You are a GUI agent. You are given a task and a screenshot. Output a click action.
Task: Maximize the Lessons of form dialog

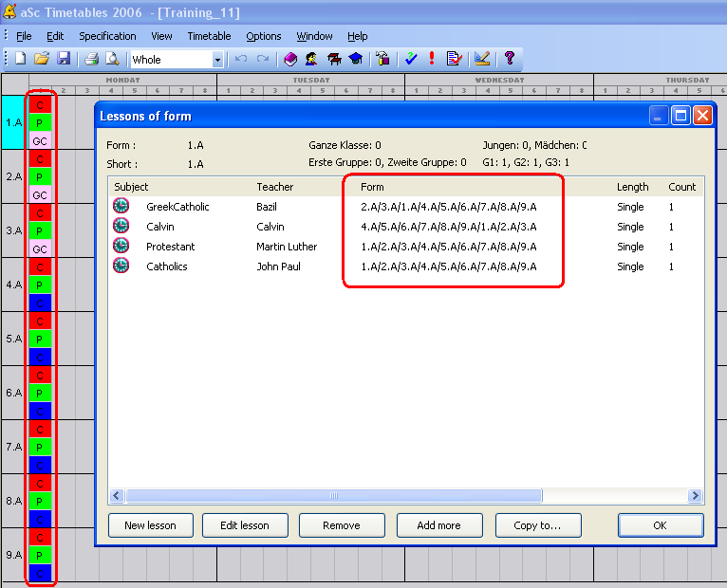pyautogui.click(x=680, y=116)
